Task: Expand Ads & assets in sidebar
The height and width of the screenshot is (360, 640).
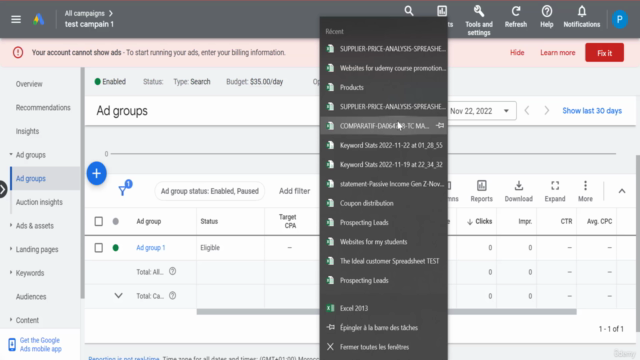Action: pos(11,225)
